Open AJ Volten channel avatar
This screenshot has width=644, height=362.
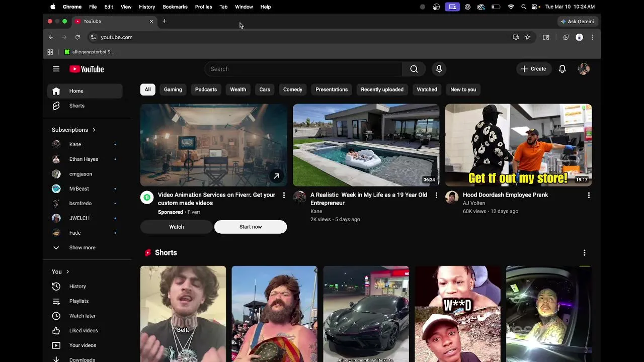[x=452, y=197]
